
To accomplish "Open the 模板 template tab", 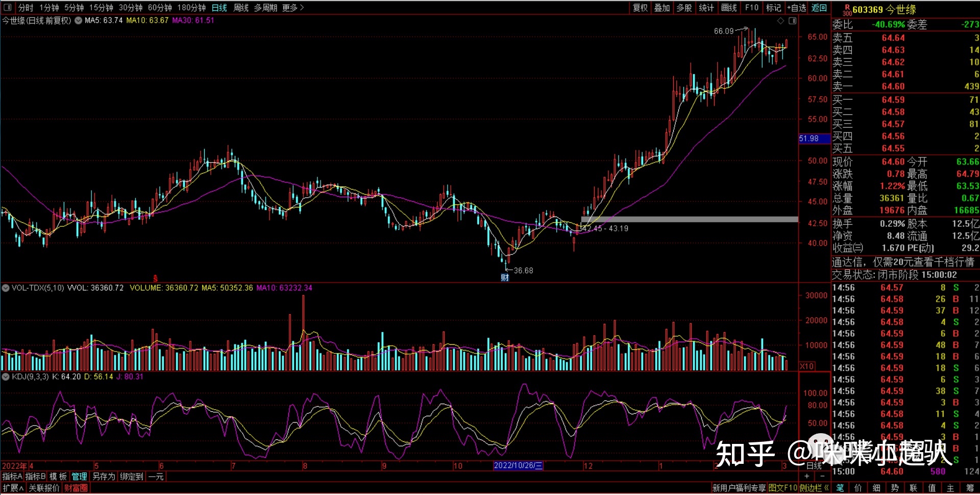I will [58, 477].
